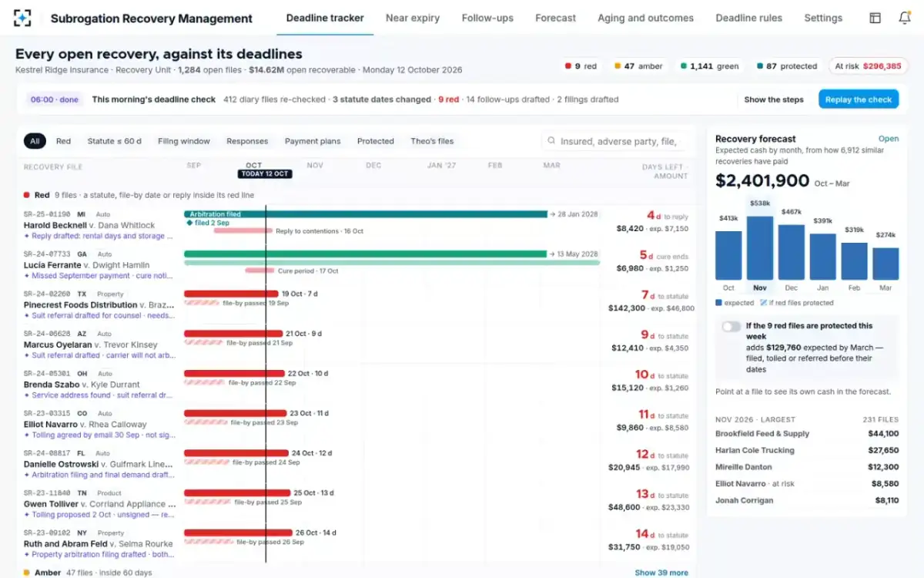The width and height of the screenshot is (924, 578).
Task: Click the SR-23-11840 file number
Action: click(x=47, y=493)
